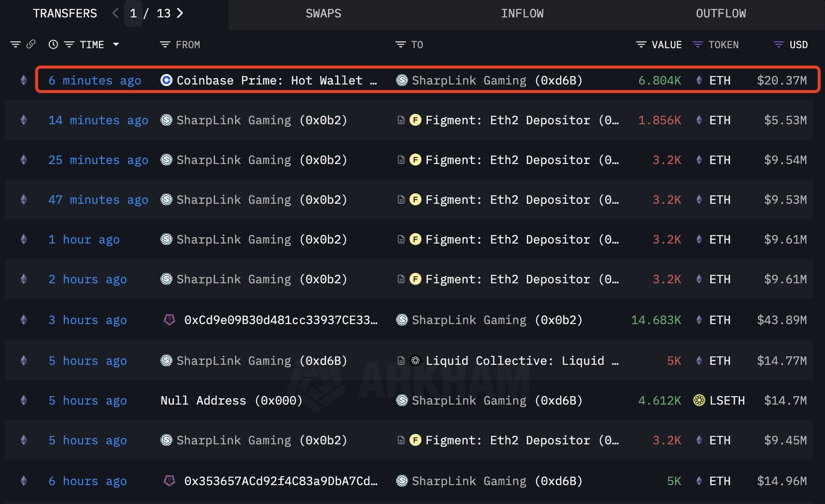Open the TIME column dropdown arrow
825x504 pixels.
click(x=116, y=44)
